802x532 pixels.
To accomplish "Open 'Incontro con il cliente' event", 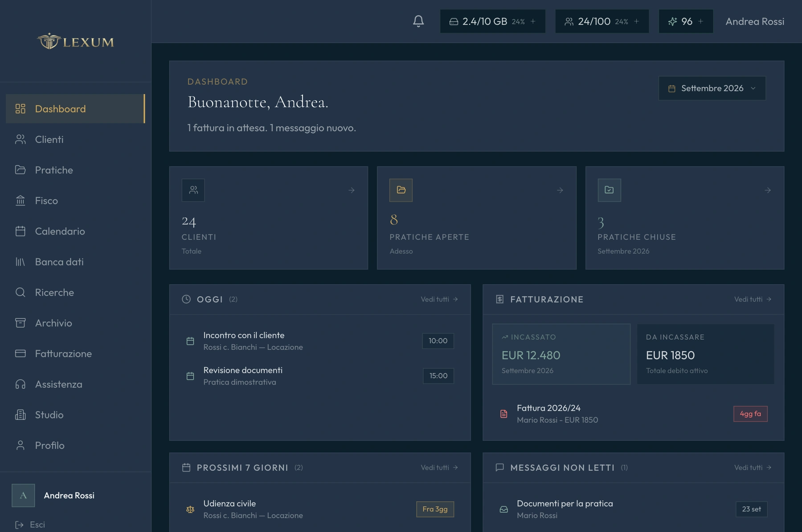I will click(x=320, y=341).
